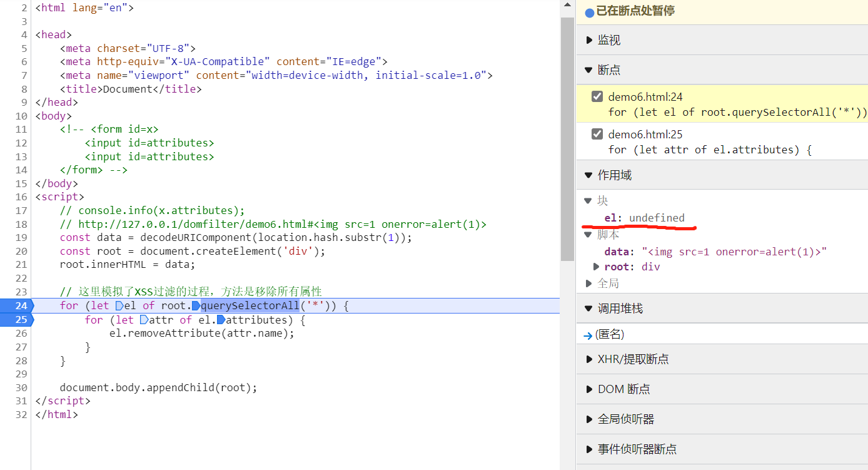Click line number 19 in the gutter

click(x=21, y=238)
